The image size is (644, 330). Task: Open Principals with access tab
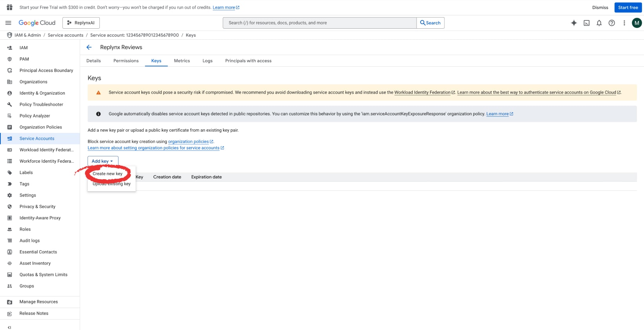[248, 61]
